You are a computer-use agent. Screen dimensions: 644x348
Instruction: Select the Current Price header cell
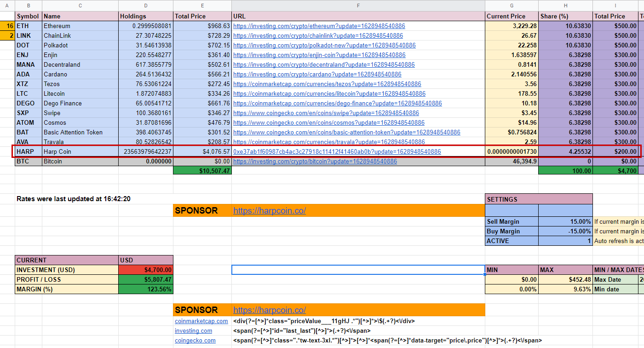point(512,16)
